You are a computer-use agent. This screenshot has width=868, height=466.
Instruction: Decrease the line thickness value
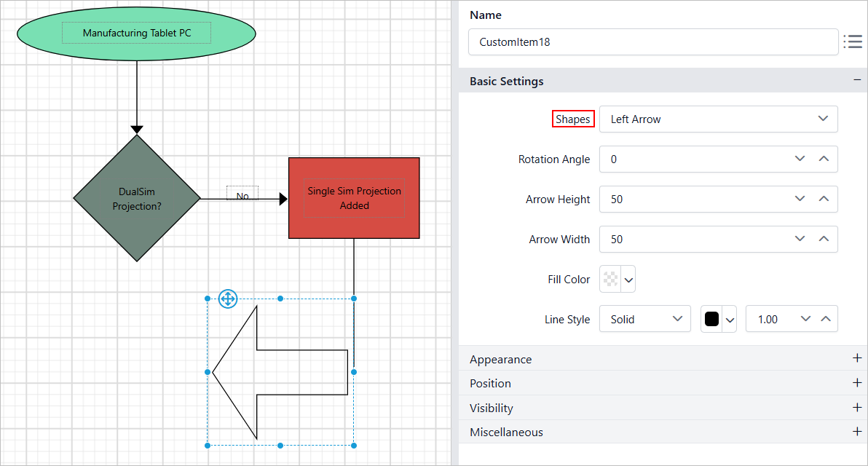(x=805, y=319)
